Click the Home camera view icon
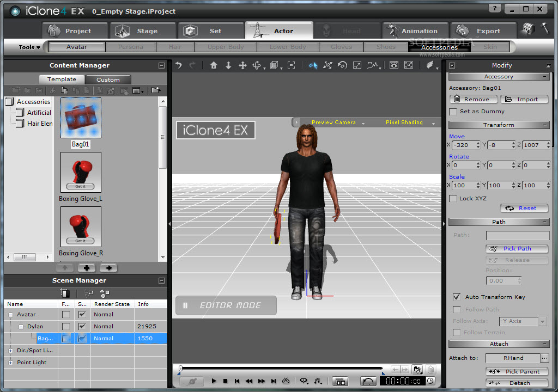Screen dimensions: 558x392 pos(214,65)
